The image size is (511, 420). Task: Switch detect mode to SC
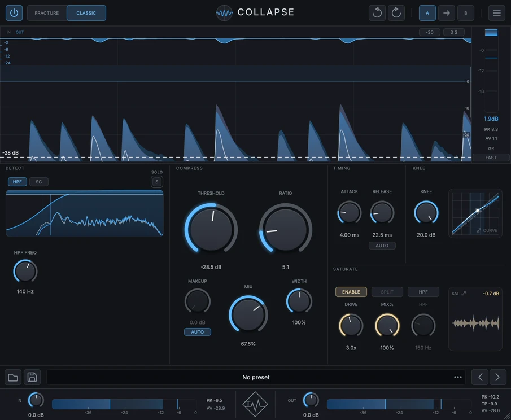39,182
